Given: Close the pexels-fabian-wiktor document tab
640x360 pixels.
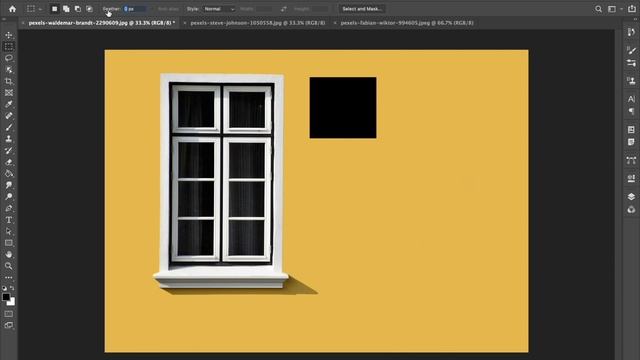Looking at the screenshot, I should [x=335, y=23].
